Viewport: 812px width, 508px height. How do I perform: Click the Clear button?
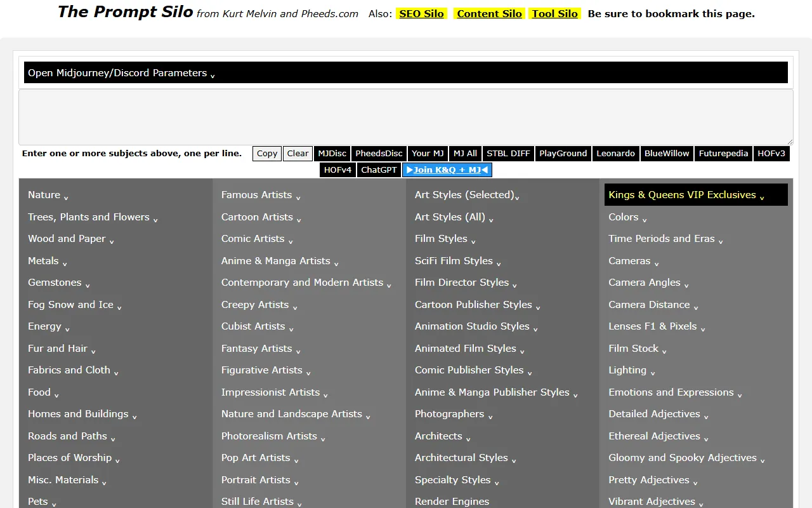(x=298, y=154)
